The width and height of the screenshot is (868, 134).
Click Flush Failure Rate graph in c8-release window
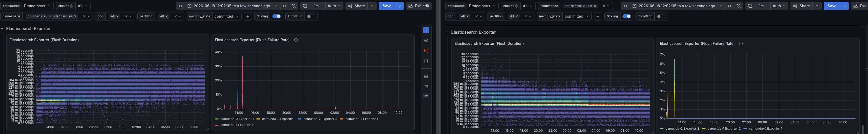click(760, 86)
